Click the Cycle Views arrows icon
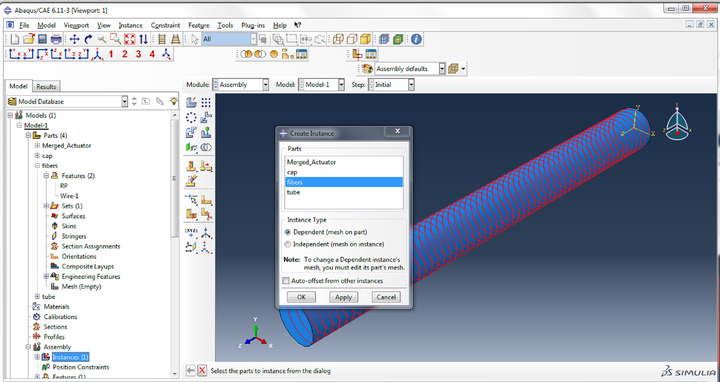This screenshot has height=382, width=720. pyautogui.click(x=143, y=39)
